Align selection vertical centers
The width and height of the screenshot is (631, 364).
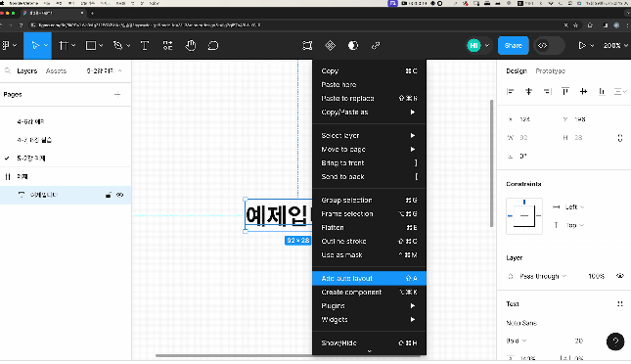pyautogui.click(x=583, y=91)
